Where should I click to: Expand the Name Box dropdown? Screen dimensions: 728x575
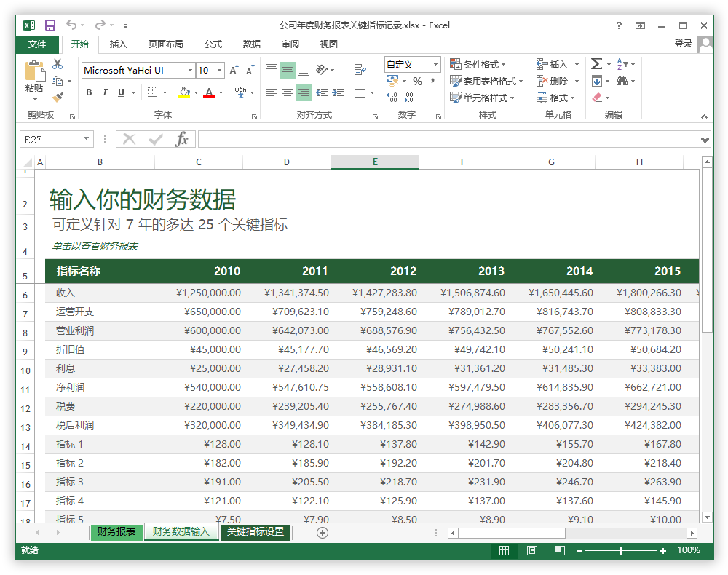(x=87, y=139)
